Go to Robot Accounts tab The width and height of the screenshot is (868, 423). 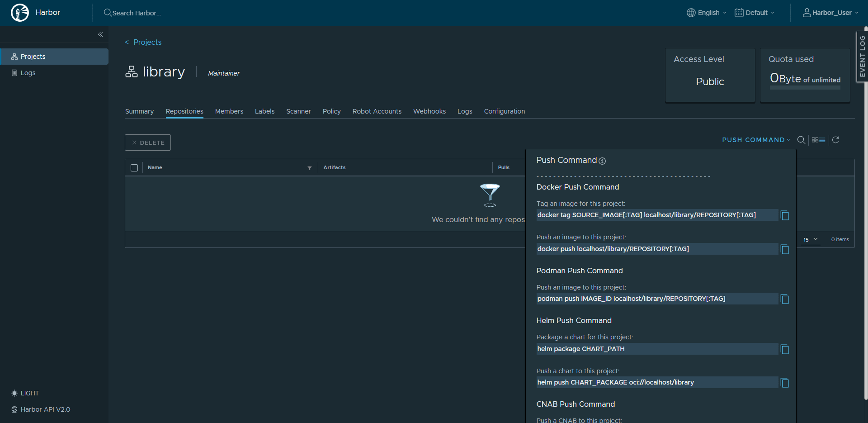point(377,111)
